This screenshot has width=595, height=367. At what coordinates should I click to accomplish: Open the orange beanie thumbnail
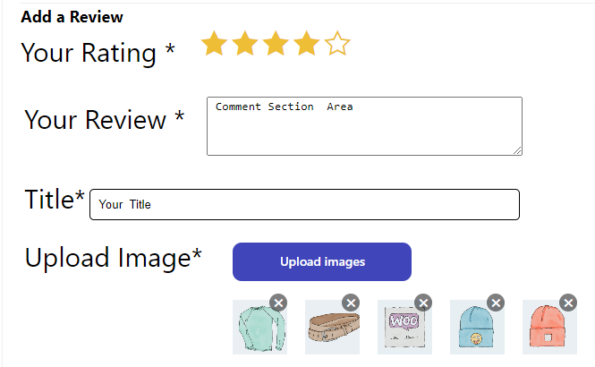pos(550,327)
